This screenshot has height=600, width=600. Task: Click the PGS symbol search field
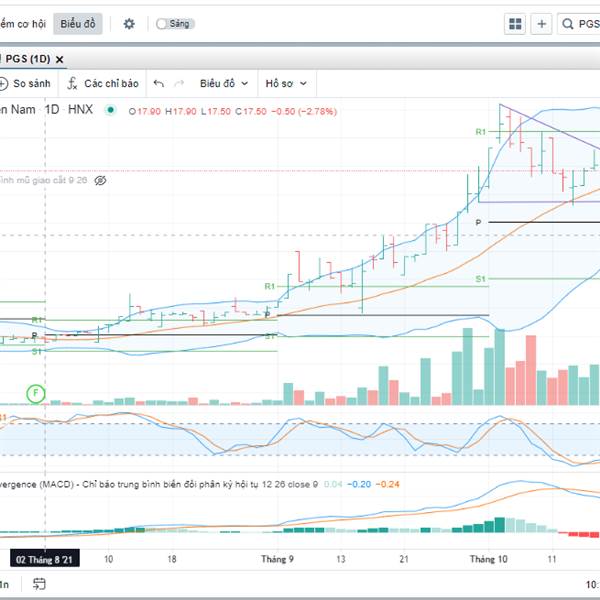579,24
